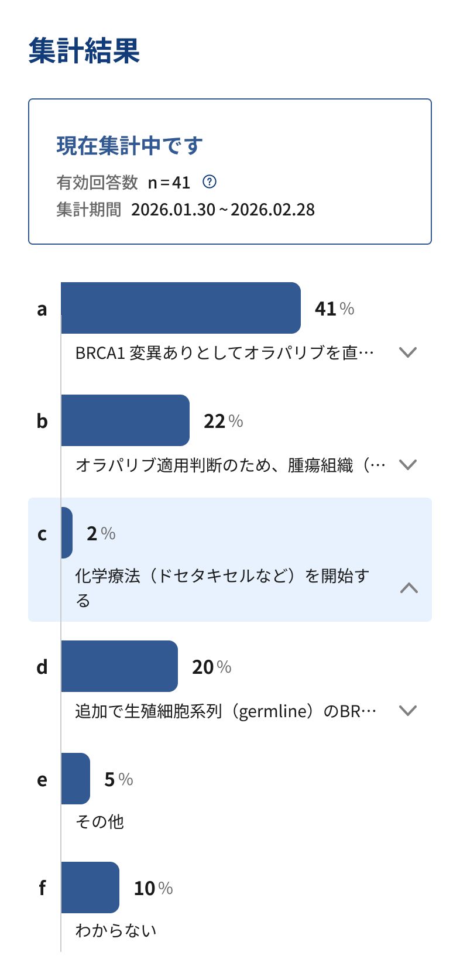Viewport: 460px width, 980px height.
Task: Click the その他 answer label
Action: 99,822
